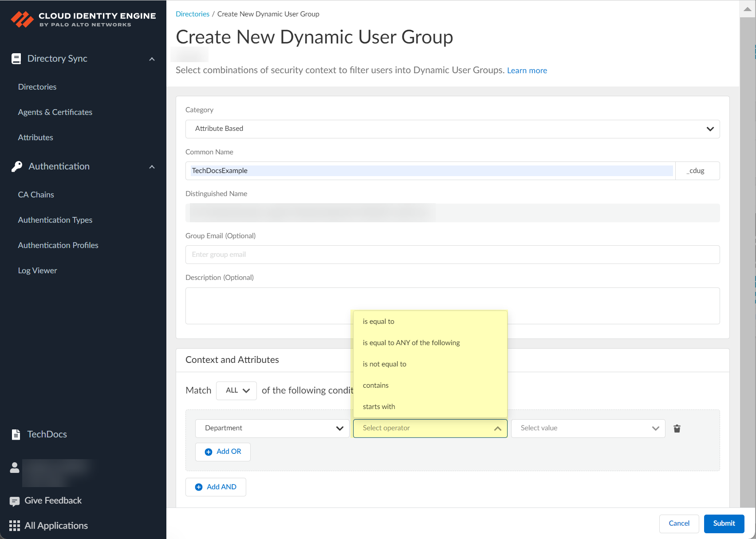Click the Add AND button
756x539 pixels.
click(216, 487)
